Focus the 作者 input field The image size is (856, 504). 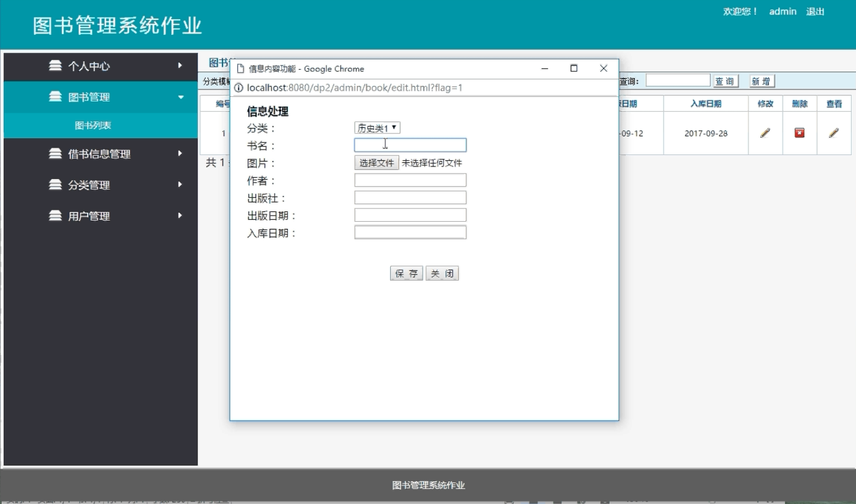[x=410, y=180]
